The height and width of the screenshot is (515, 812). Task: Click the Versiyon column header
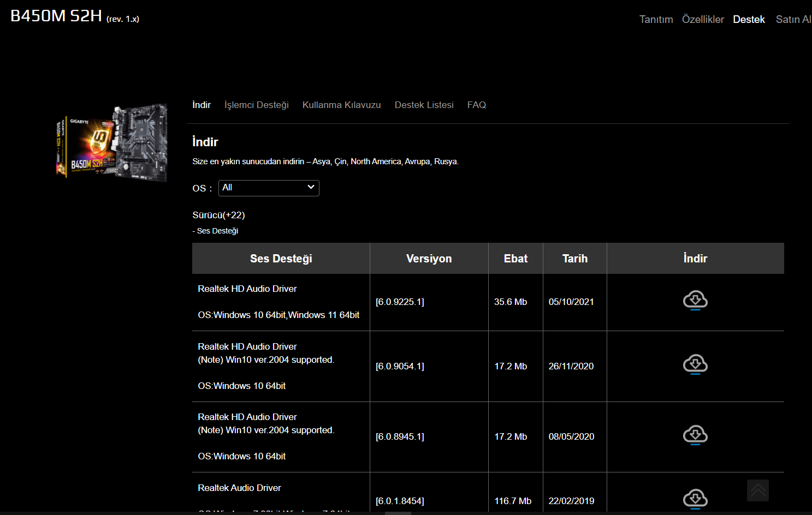click(429, 259)
